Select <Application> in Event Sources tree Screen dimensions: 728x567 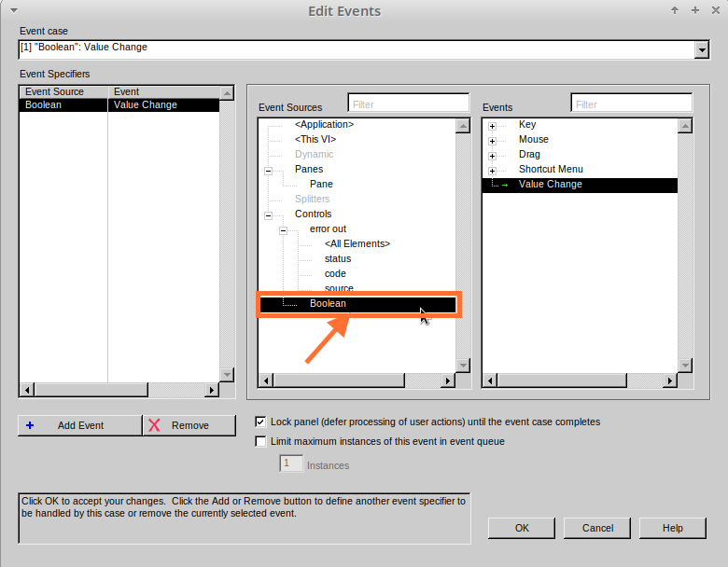click(324, 124)
